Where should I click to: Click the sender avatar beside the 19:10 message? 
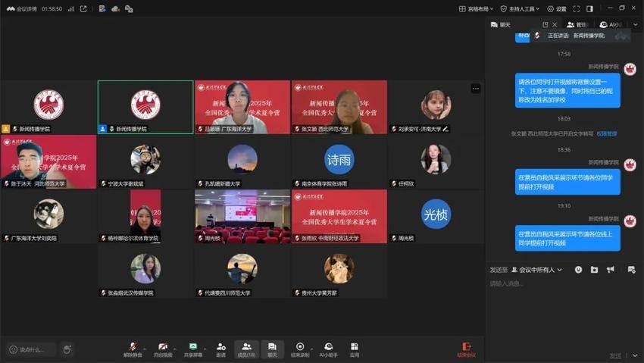pyautogui.click(x=630, y=221)
